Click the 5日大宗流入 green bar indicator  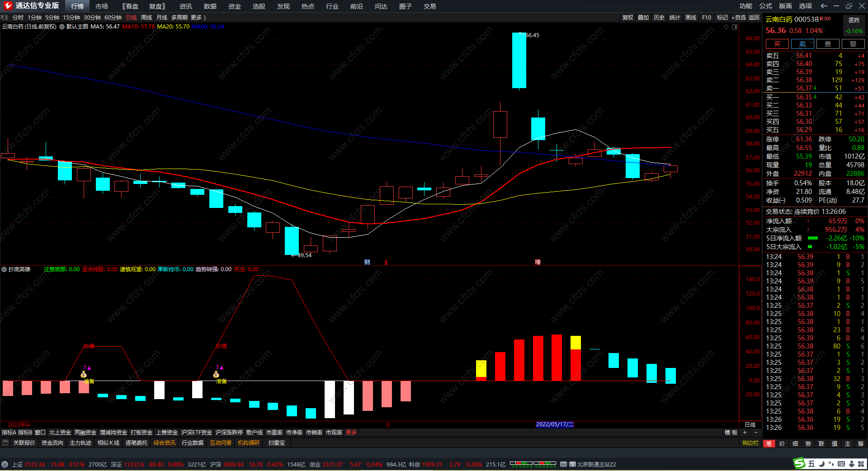point(810,247)
